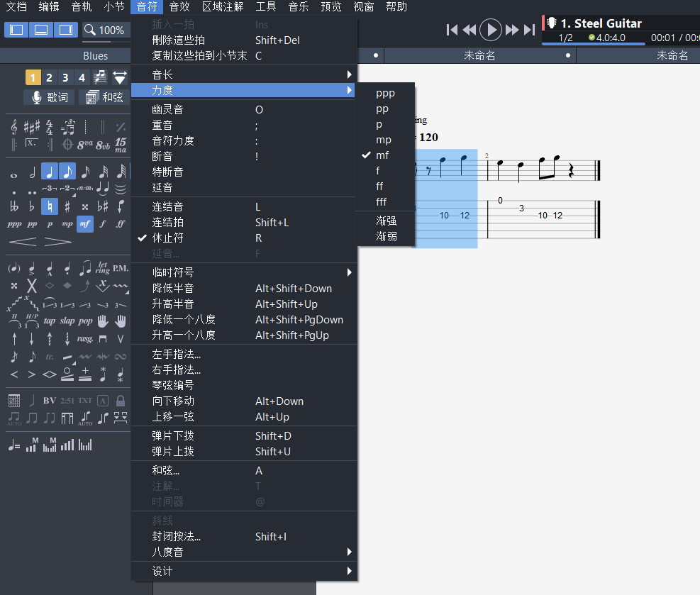Select voice 2 in the palette
This screenshot has width=700, height=595.
49,77
